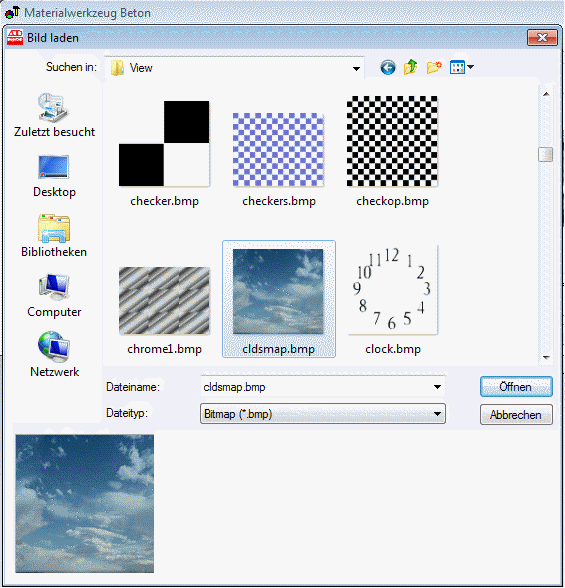Viewport: 565px width, 588px height.
Task: Select checkers.bmp thumbnail
Action: pyautogui.click(x=278, y=150)
